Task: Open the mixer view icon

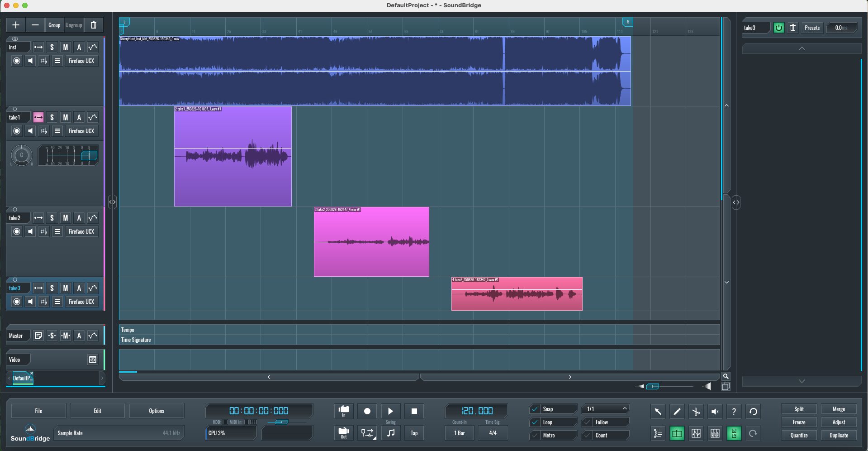Action: [x=715, y=433]
